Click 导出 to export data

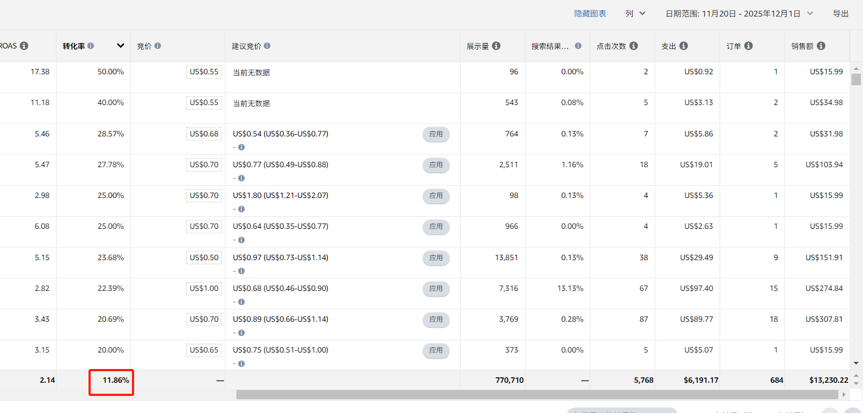point(841,14)
